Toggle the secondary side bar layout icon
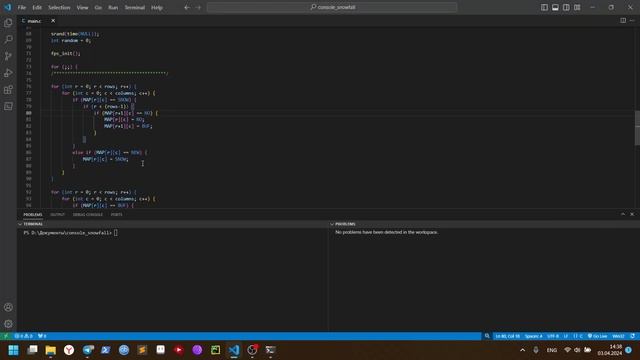The height and width of the screenshot is (360, 640). (566, 7)
